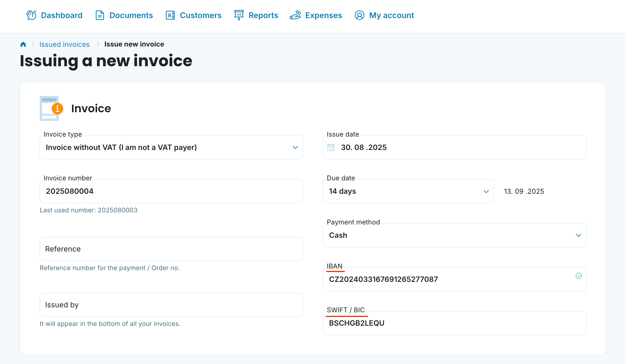
Task: Click the Documents page icon
Action: pos(100,15)
